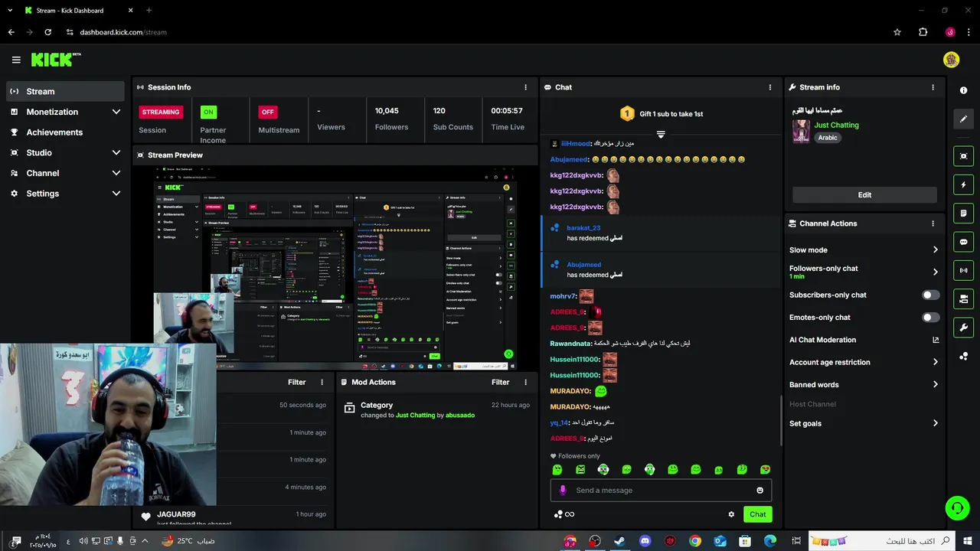Image resolution: width=980 pixels, height=551 pixels.
Task: Open Discord from the taskbar
Action: pyautogui.click(x=645, y=541)
